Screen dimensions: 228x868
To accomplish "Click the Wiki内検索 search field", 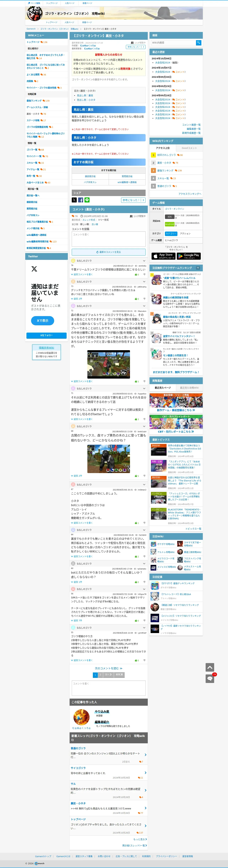I will pos(173,43).
